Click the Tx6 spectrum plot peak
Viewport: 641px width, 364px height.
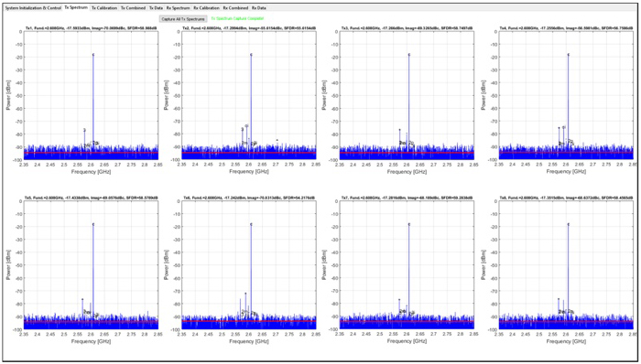click(x=251, y=224)
